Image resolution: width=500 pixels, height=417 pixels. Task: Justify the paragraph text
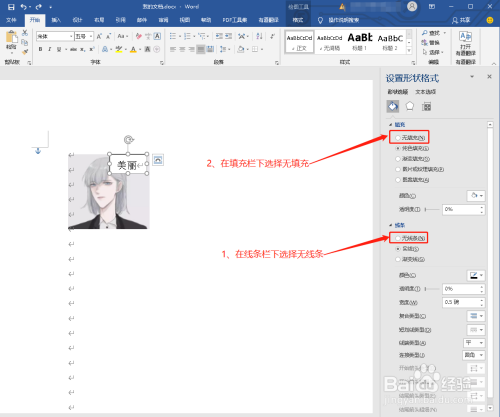pos(201,49)
